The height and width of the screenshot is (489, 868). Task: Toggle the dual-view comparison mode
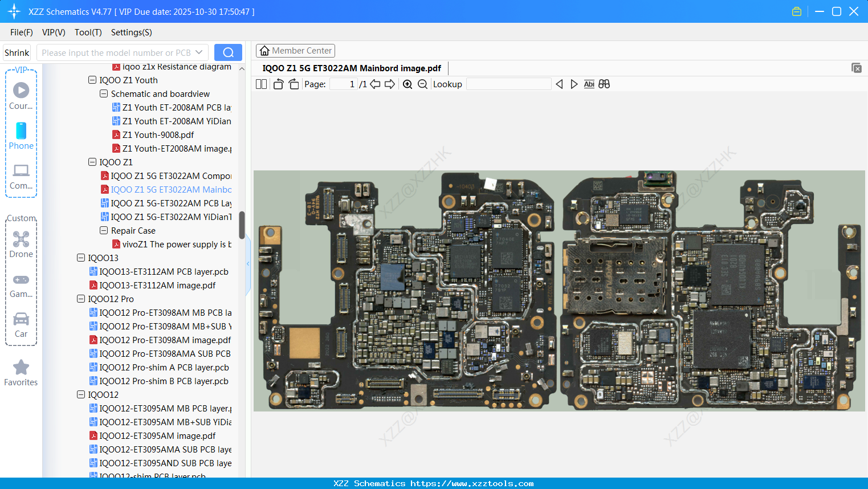point(604,84)
